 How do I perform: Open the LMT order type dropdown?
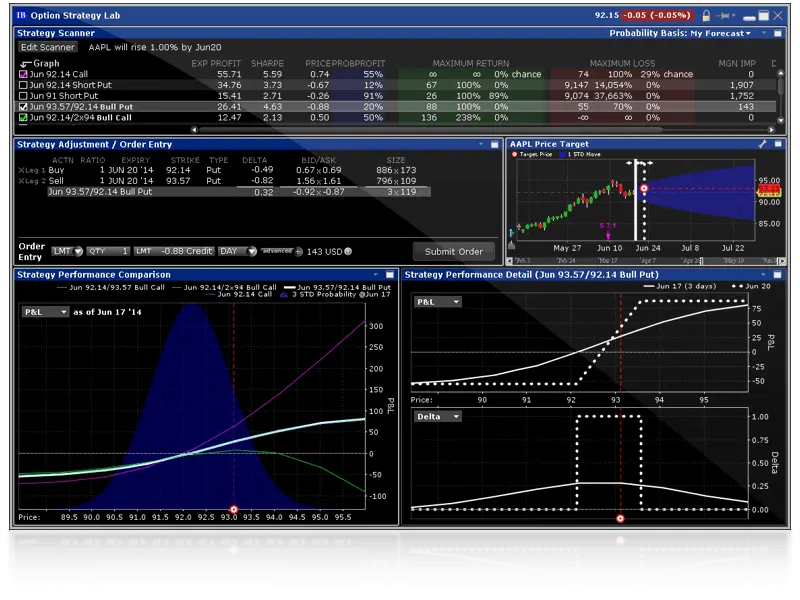pos(67,252)
